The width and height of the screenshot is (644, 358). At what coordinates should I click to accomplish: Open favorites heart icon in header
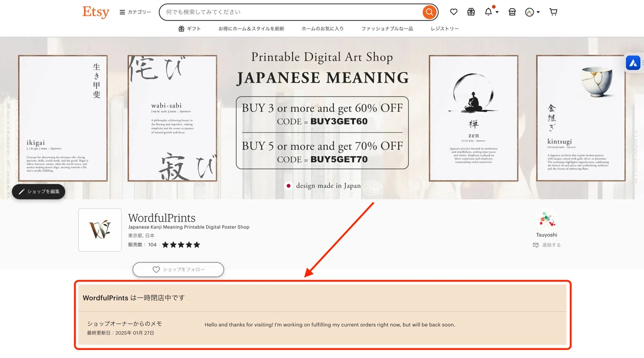point(453,12)
